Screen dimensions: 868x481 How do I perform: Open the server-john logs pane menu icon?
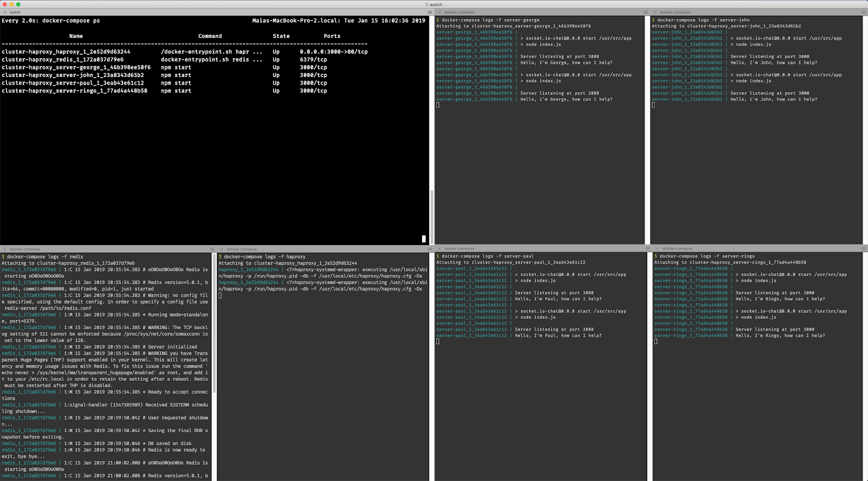tap(864, 12)
